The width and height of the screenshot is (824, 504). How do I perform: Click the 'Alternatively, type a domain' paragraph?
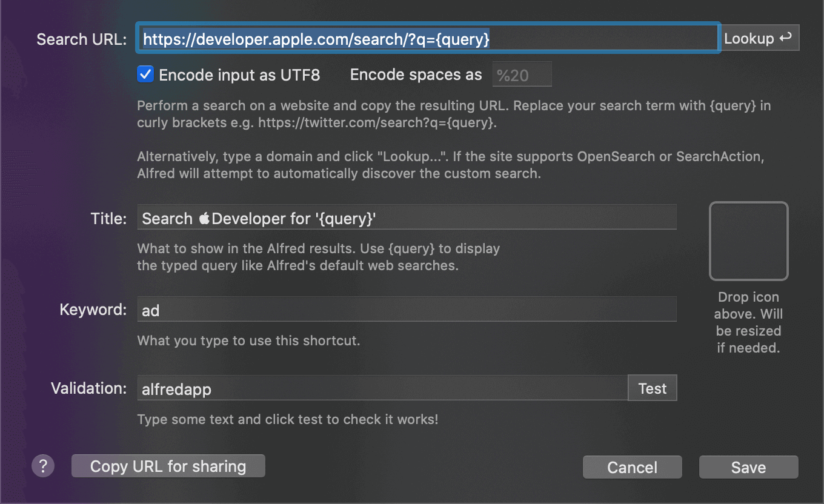pyautogui.click(x=451, y=165)
